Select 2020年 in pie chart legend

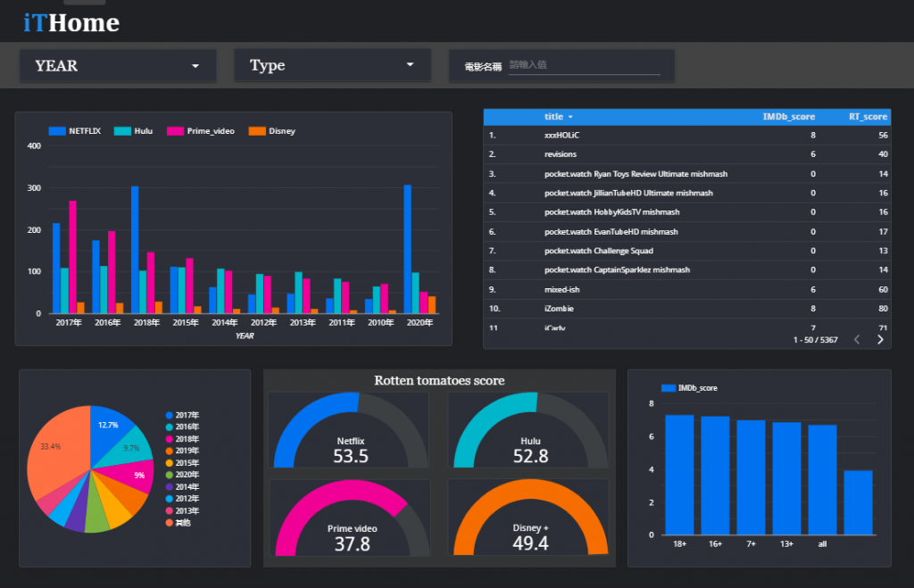click(x=182, y=475)
